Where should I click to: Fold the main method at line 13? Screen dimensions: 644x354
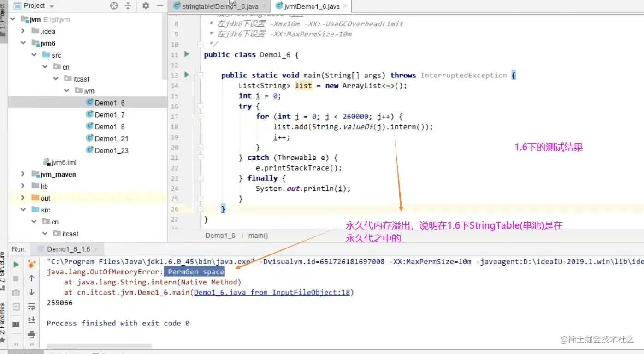pos(200,75)
